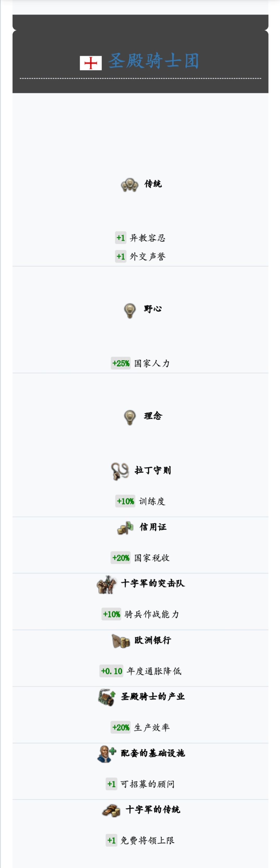The width and height of the screenshot is (280, 868).
Task: Click the 信用证 coins icon
Action: (x=125, y=528)
